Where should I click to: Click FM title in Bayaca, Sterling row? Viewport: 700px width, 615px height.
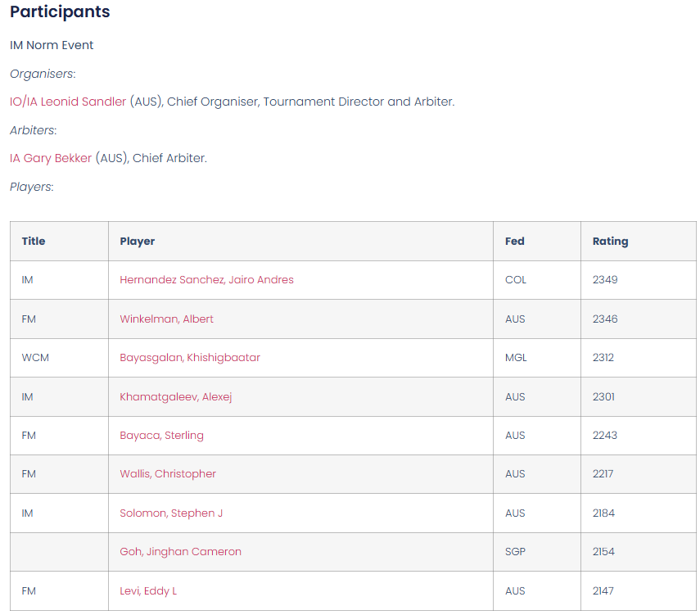pyautogui.click(x=29, y=436)
